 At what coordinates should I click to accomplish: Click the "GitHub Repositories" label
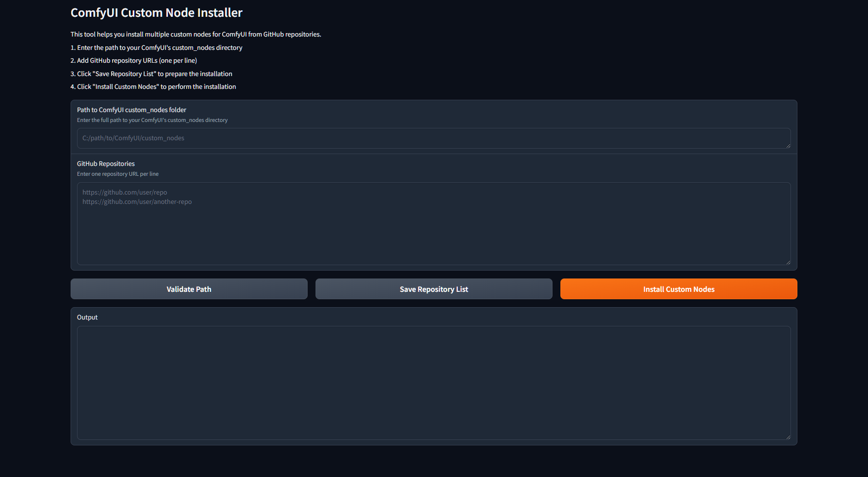pyautogui.click(x=106, y=163)
